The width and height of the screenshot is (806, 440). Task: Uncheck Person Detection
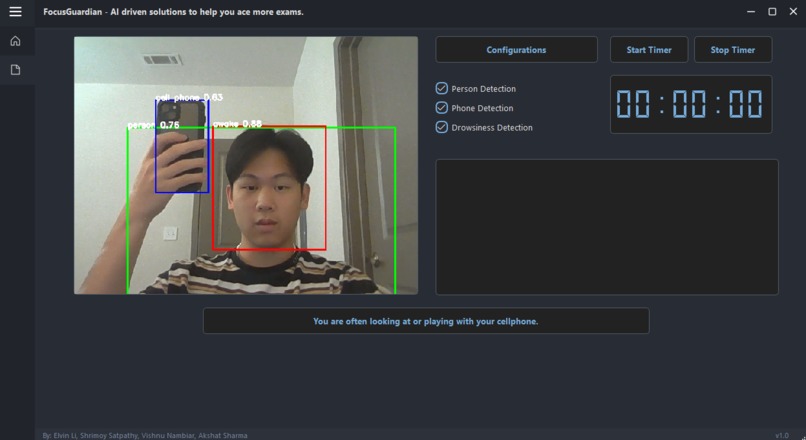click(442, 88)
